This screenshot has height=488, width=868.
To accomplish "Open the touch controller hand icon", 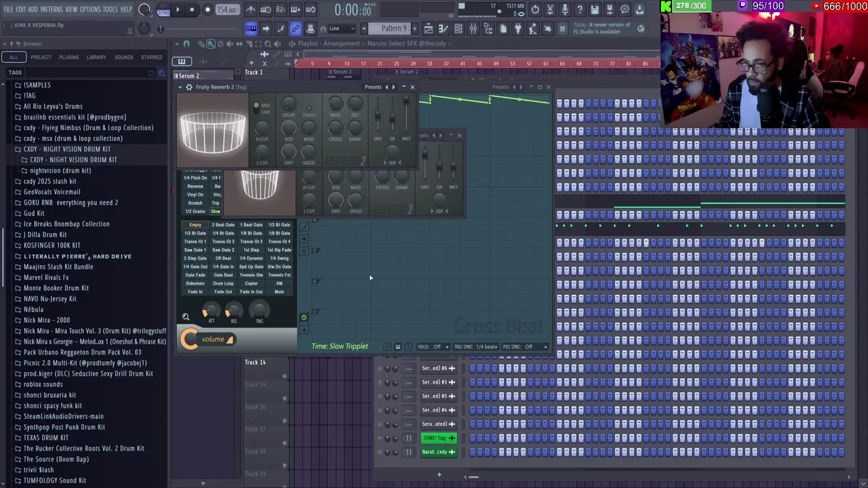I will click(x=547, y=28).
